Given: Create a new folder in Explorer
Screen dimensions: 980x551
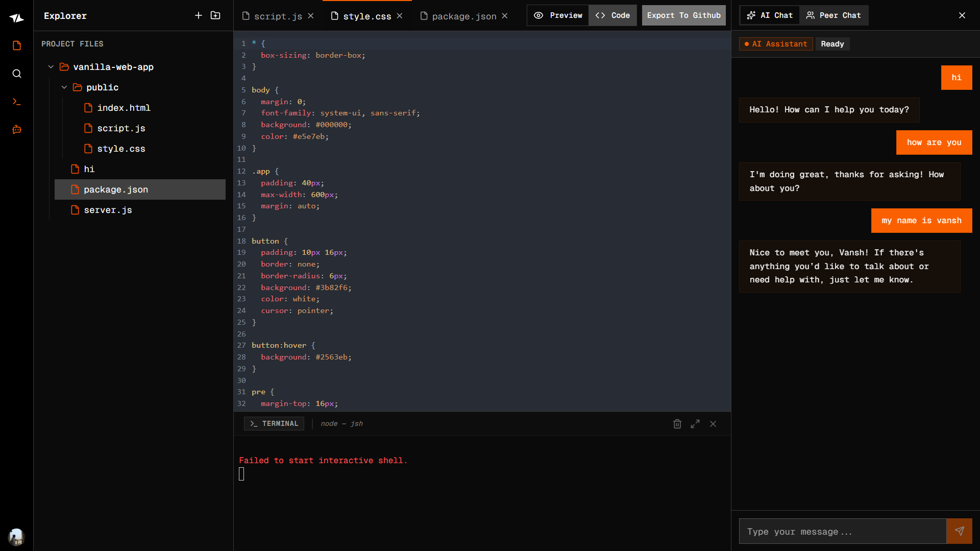Looking at the screenshot, I should click(x=215, y=15).
